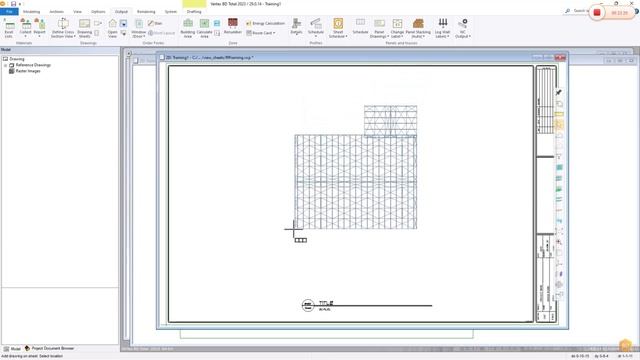Open the Panel Drawings dropdown arrow
The image size is (640, 360).
click(388, 36)
